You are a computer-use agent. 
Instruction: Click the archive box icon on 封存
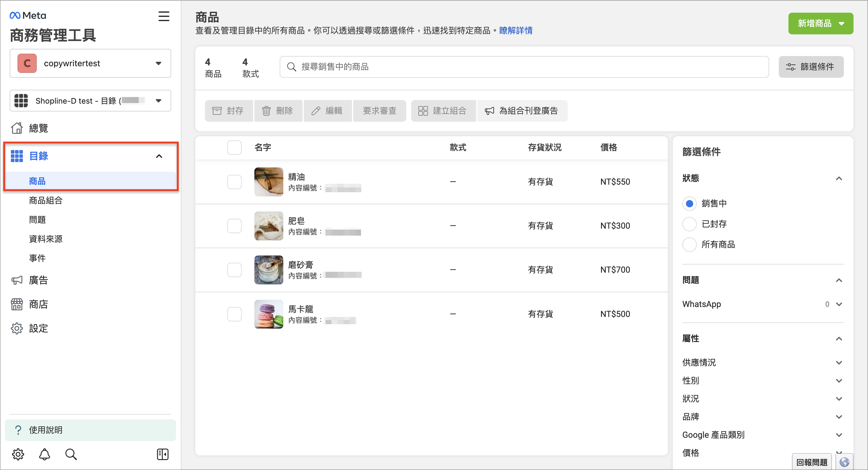click(x=217, y=111)
